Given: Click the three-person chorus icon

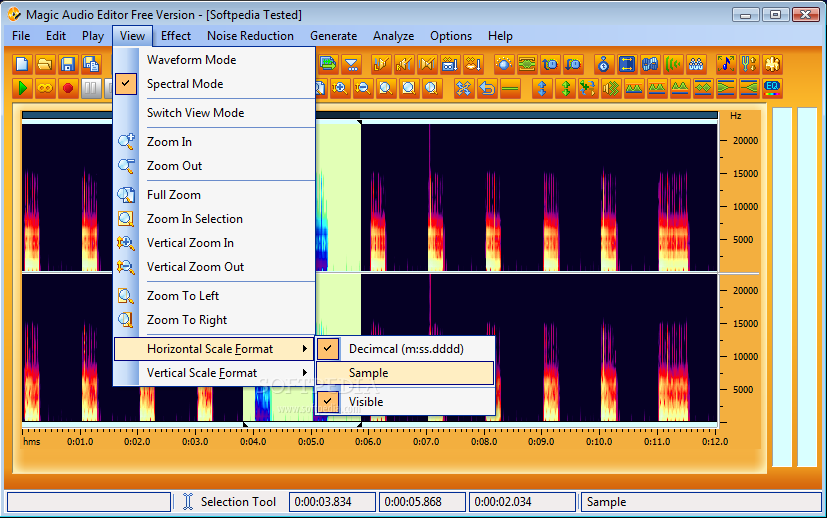Looking at the screenshot, I should [696, 64].
